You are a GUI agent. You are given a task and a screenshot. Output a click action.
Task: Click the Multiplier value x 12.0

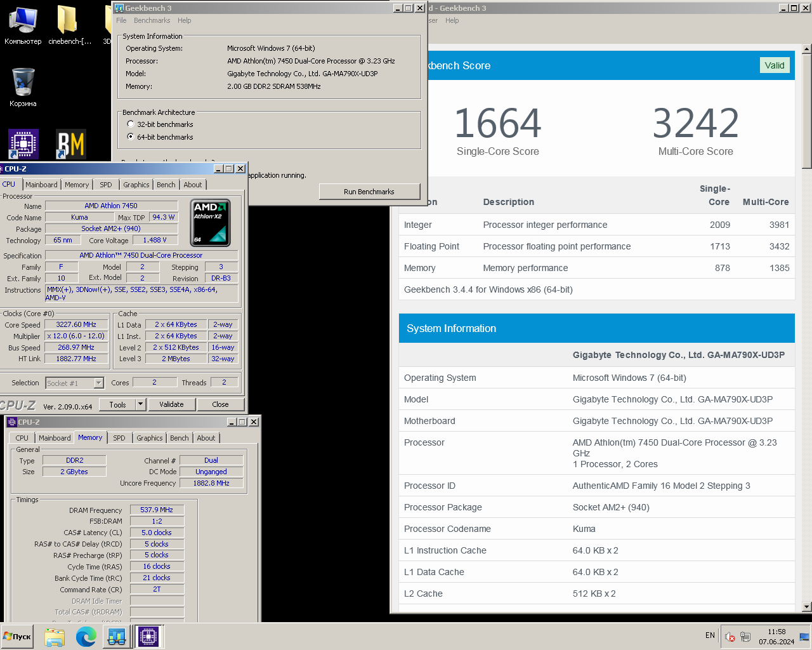[76, 336]
